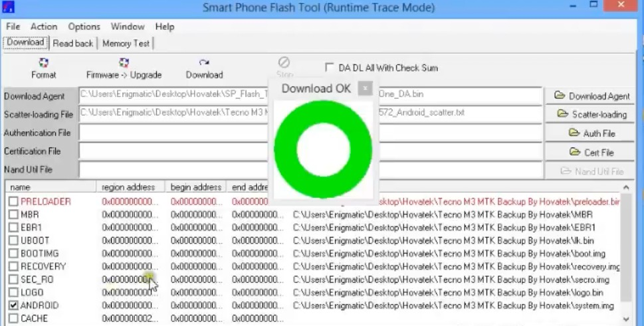The image size is (644, 326).
Task: Check the RECOVERY partition checkbox
Action: [13, 266]
